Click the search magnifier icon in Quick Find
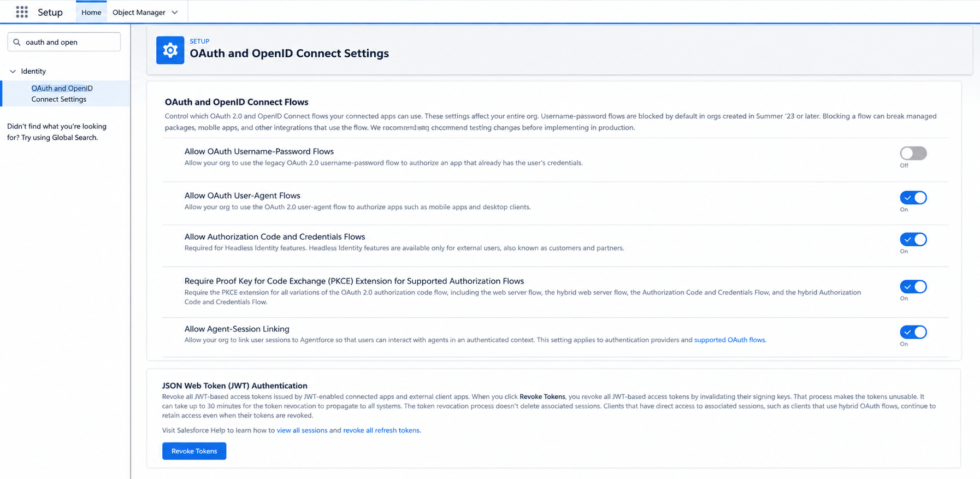The height and width of the screenshot is (479, 980). point(17,42)
